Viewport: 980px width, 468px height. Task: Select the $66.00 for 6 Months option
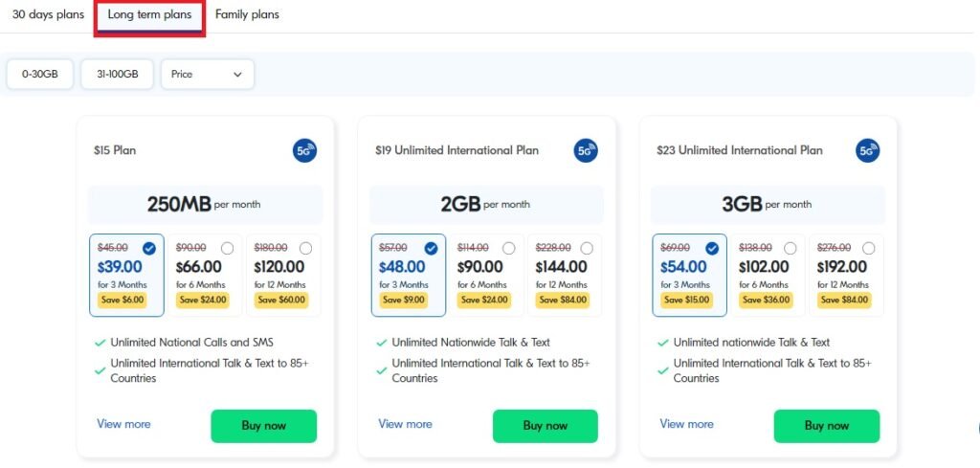[205, 275]
